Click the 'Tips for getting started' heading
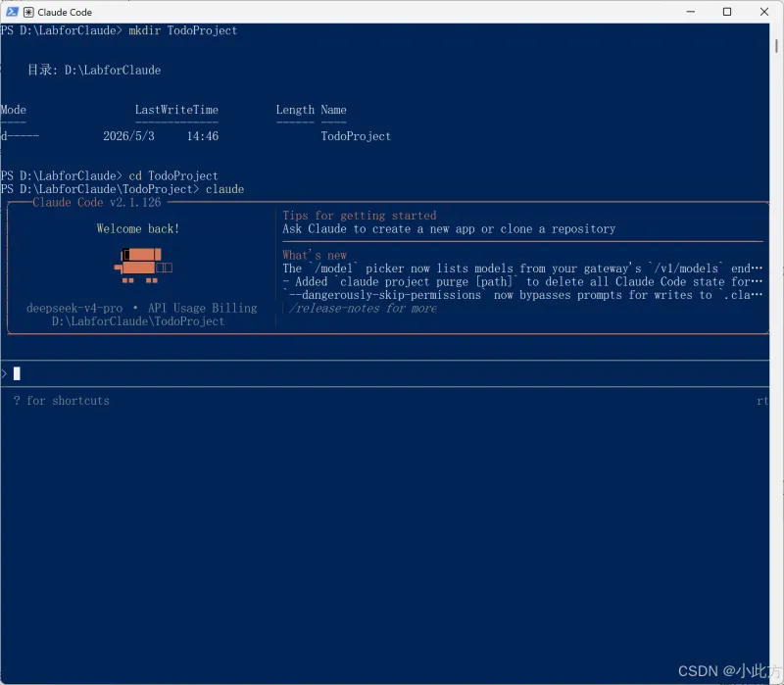 [360, 216]
